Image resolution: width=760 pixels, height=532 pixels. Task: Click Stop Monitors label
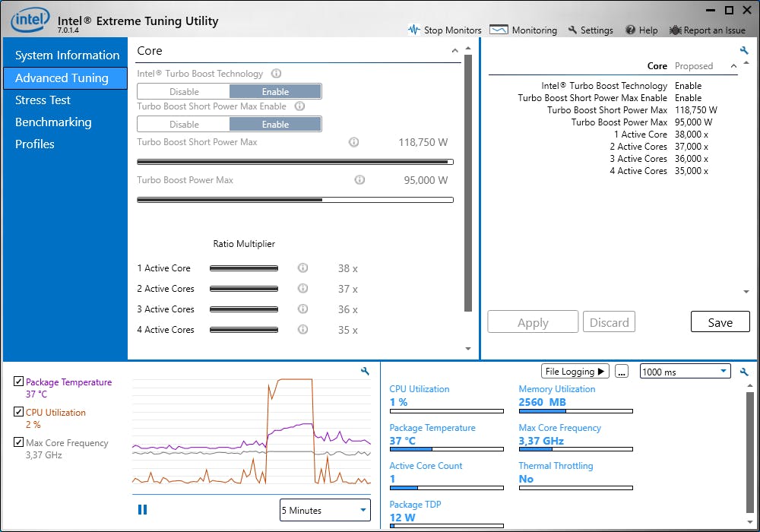(453, 30)
